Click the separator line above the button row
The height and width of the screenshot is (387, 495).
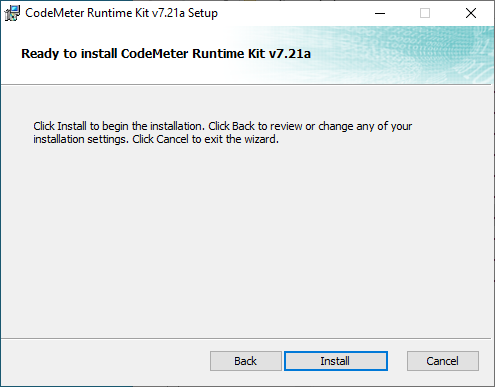(x=246, y=339)
